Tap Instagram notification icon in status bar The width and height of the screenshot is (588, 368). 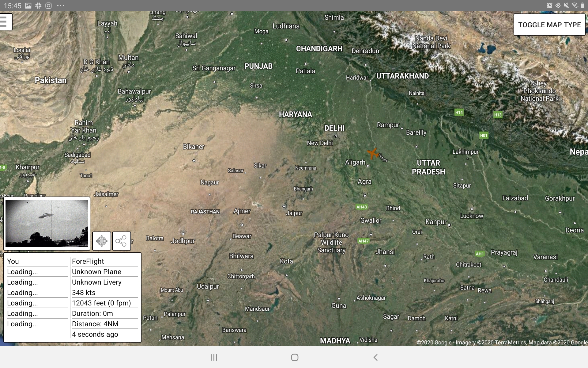(48, 6)
